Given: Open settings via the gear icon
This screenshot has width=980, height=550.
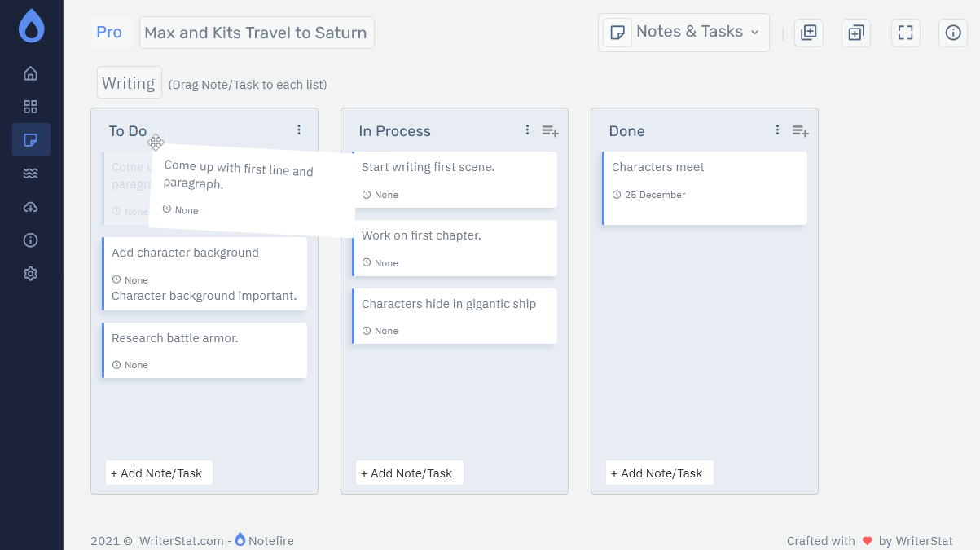Looking at the screenshot, I should (30, 273).
